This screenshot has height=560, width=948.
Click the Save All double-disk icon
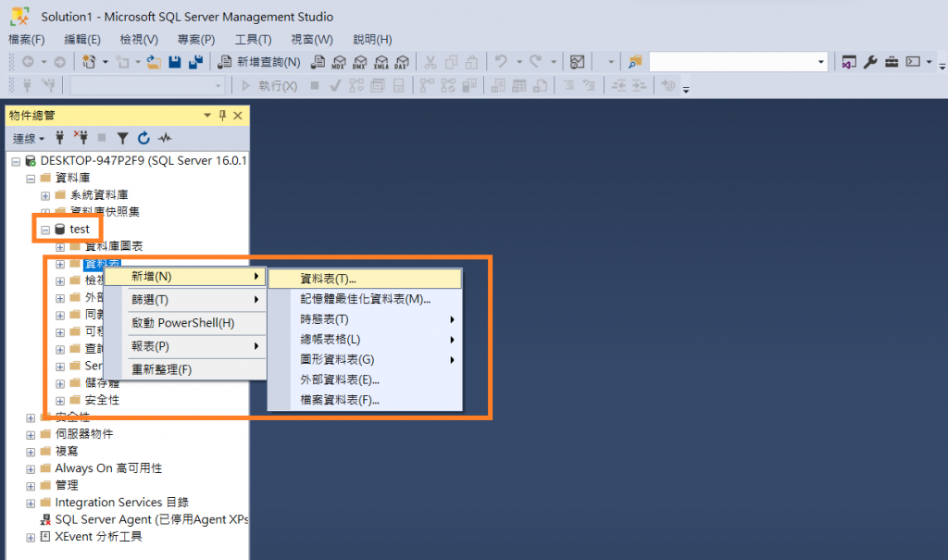click(195, 62)
